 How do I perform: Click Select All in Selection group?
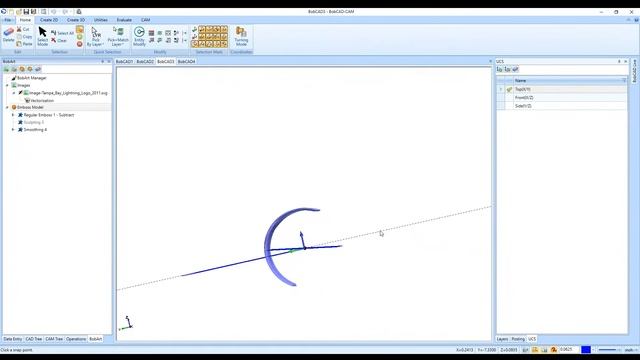click(62, 33)
